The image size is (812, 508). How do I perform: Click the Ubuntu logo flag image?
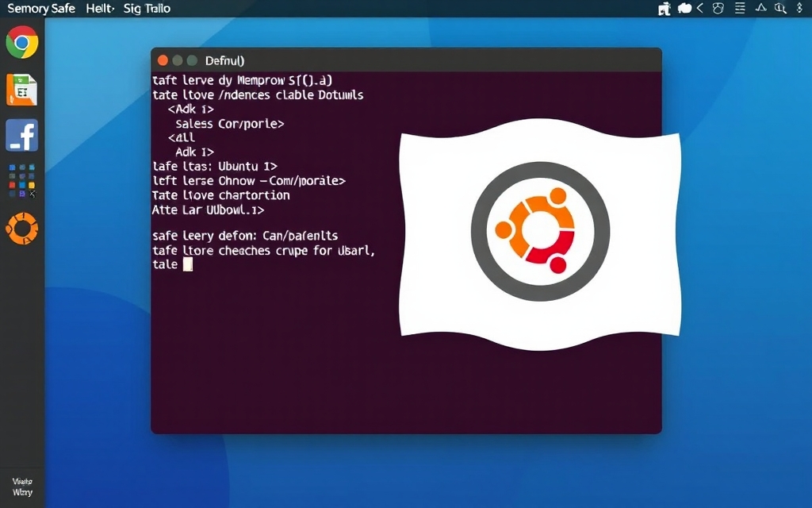coord(540,234)
